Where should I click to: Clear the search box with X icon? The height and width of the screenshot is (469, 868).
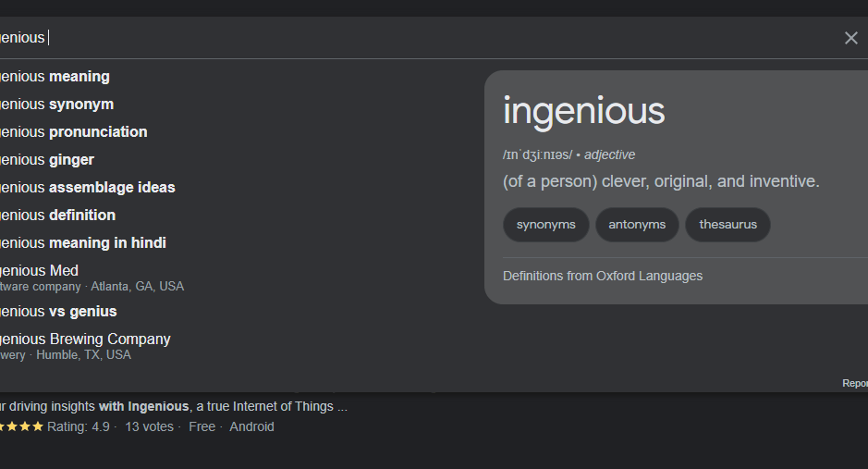[x=850, y=38]
